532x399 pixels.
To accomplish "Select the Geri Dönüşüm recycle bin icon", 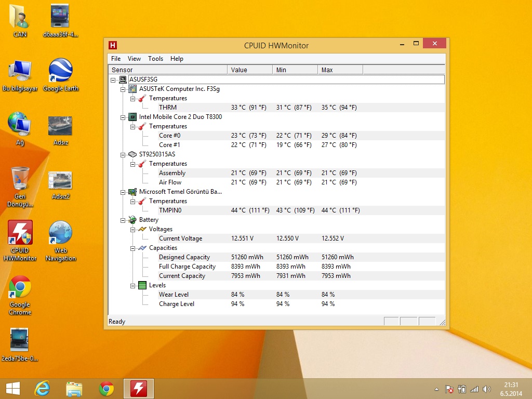I will 20,187.
